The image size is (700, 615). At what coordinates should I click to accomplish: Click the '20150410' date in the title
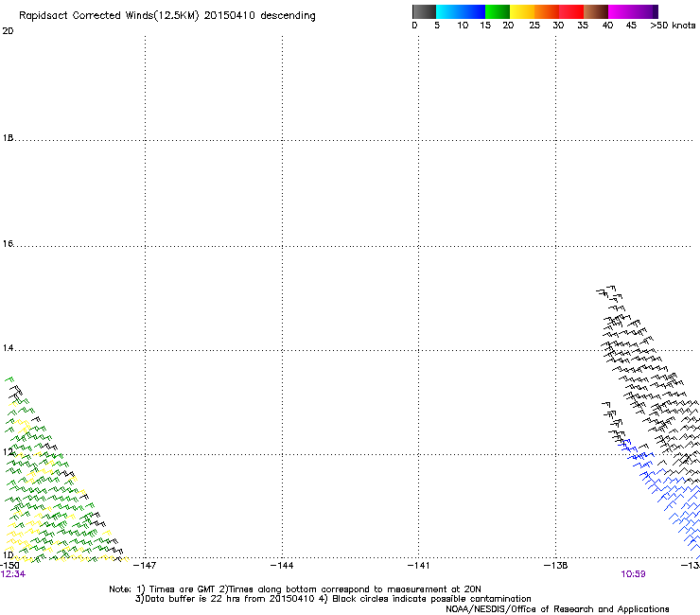(x=230, y=15)
